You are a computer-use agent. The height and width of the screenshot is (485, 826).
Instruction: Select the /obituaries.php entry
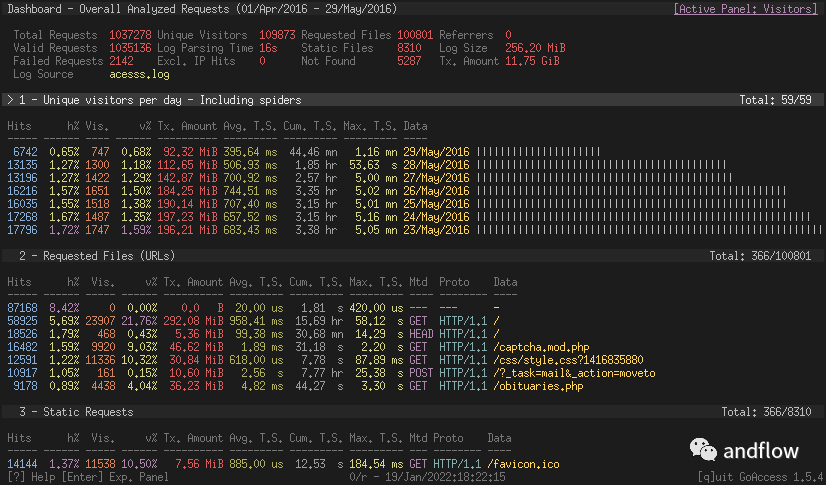coord(540,385)
